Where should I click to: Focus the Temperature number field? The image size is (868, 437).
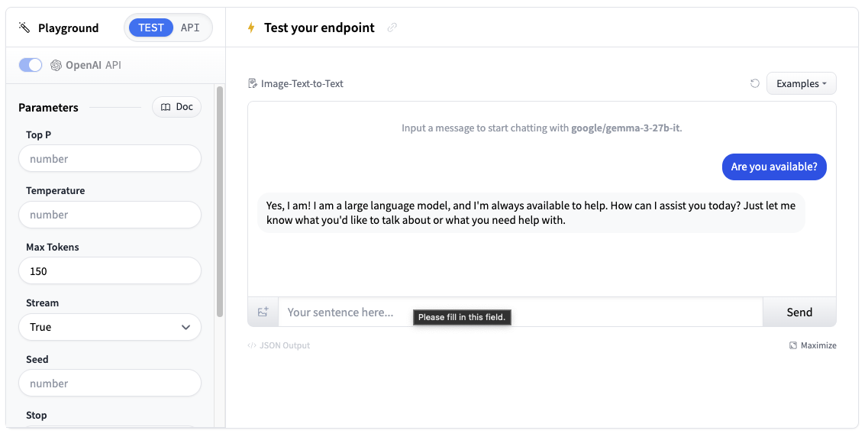tap(110, 215)
